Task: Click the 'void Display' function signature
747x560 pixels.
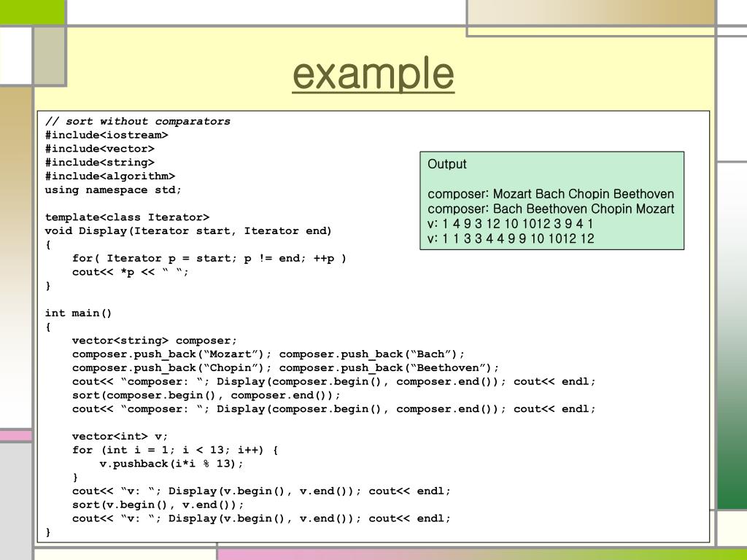Action: pos(188,231)
